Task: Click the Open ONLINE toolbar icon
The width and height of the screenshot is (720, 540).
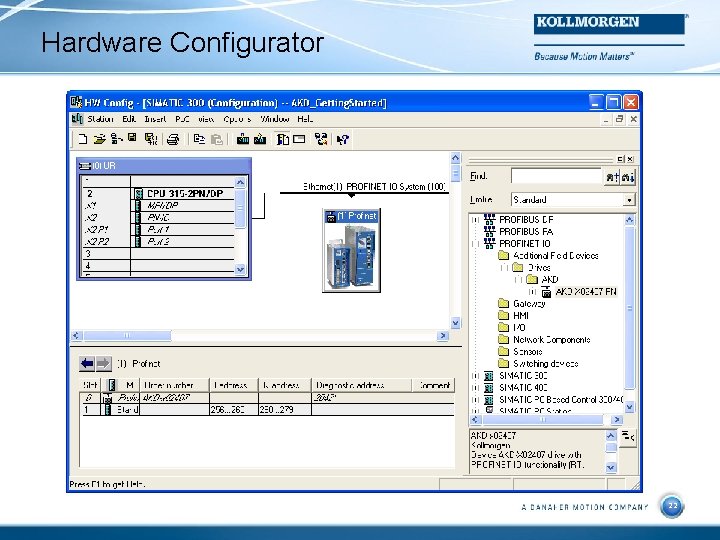Action: 117,139
